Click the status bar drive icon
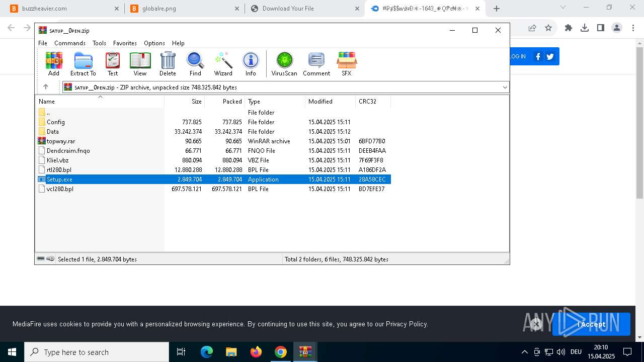 tap(41, 259)
